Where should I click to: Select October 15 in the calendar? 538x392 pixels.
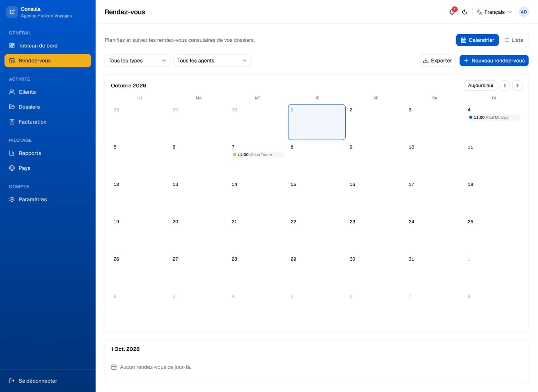pos(316,197)
